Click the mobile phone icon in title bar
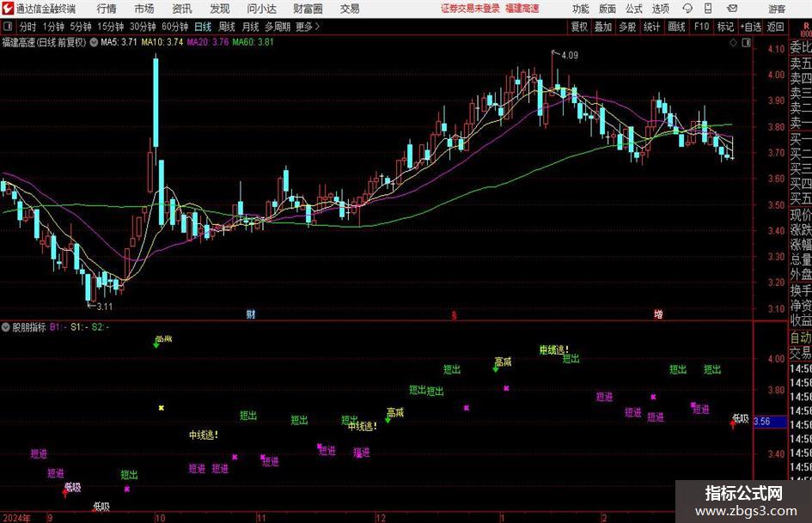Screen dimensions: 812x523 708,9
